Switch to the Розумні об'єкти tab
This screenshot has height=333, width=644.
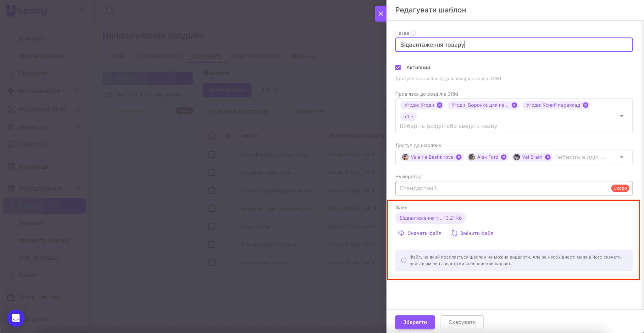160,56
